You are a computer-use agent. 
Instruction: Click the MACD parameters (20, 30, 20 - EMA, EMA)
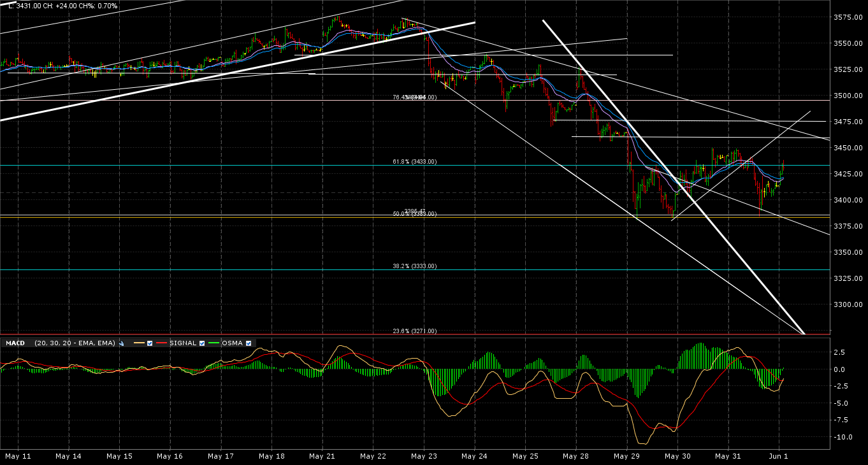(x=75, y=343)
